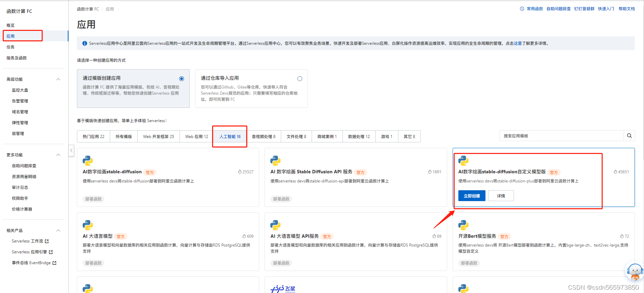This screenshot has width=644, height=293.
Task: Switch to 数据处理 12 tab
Action: [359, 136]
